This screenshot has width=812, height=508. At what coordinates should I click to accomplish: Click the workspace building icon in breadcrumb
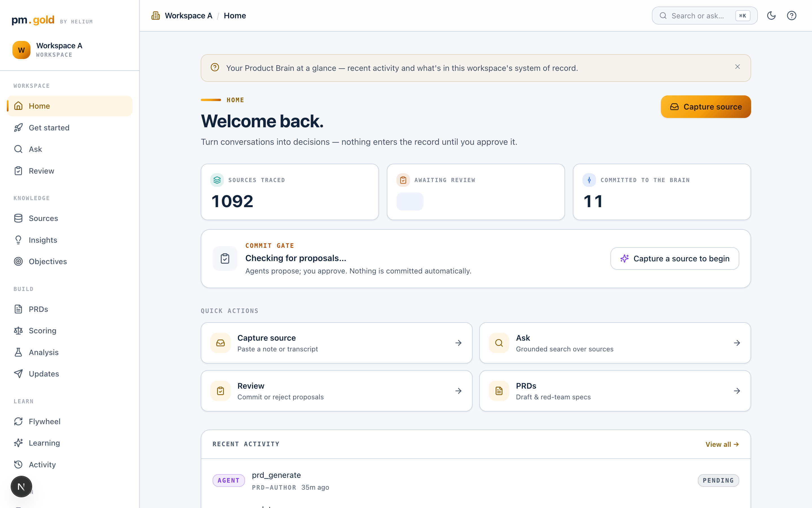pyautogui.click(x=156, y=16)
